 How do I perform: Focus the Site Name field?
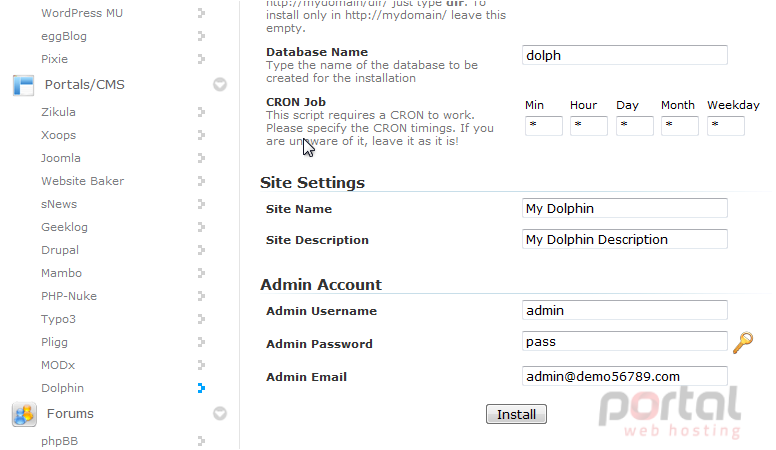coord(625,208)
